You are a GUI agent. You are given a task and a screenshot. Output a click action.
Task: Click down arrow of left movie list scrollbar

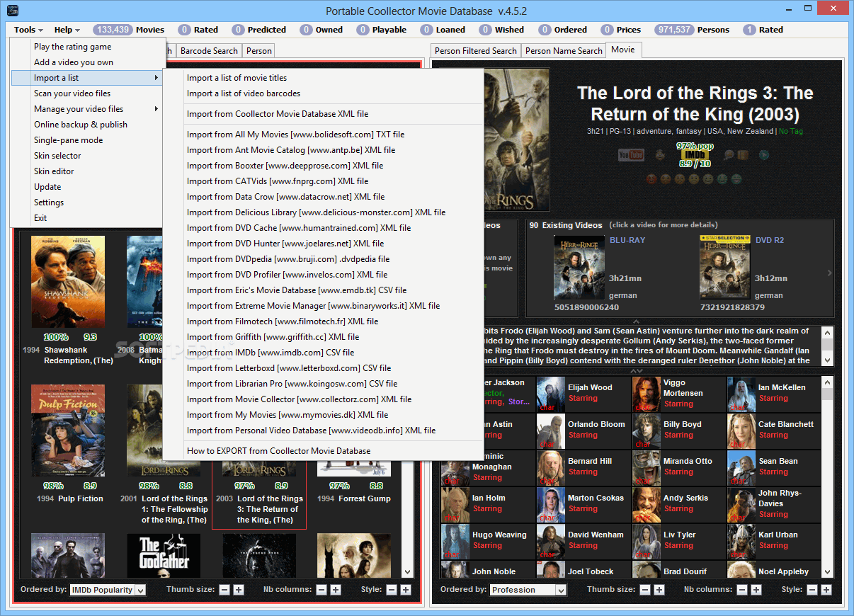point(408,571)
